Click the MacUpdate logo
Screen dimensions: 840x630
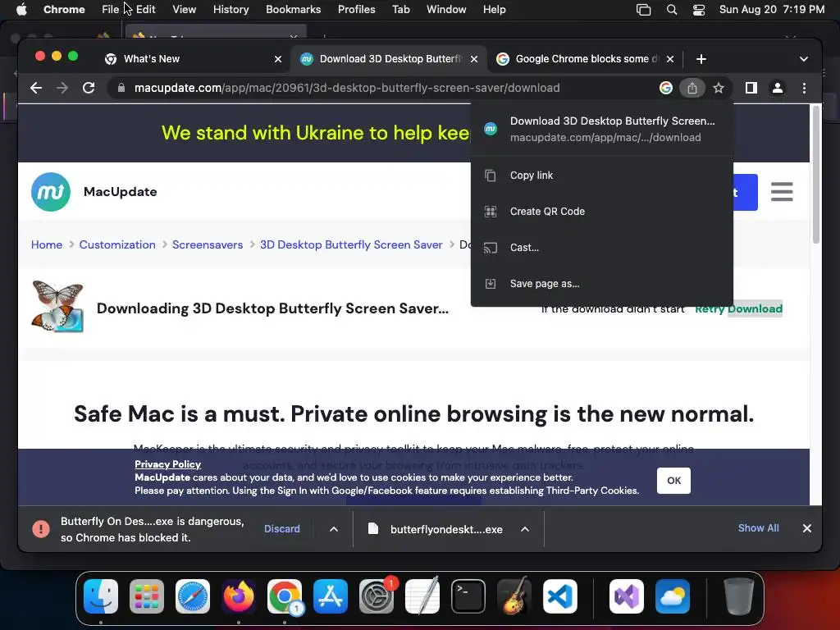pyautogui.click(x=51, y=192)
